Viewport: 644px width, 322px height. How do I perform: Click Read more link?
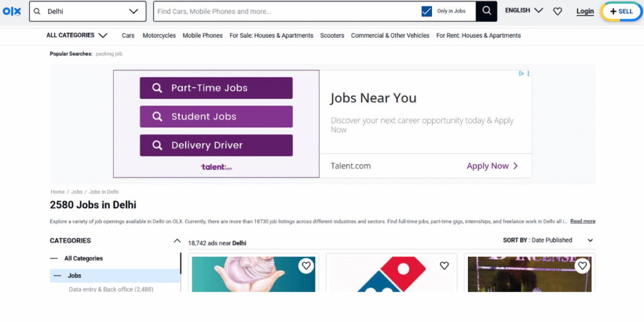pyautogui.click(x=583, y=221)
